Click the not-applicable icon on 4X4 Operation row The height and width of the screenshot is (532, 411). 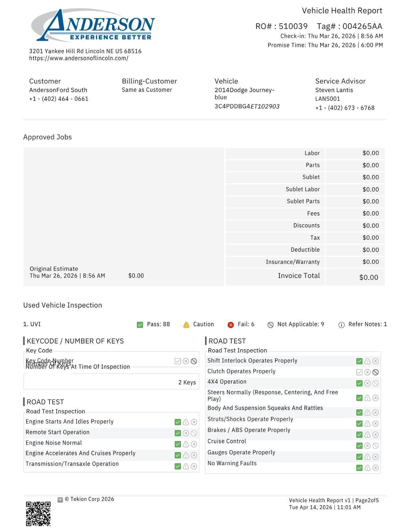click(x=375, y=383)
